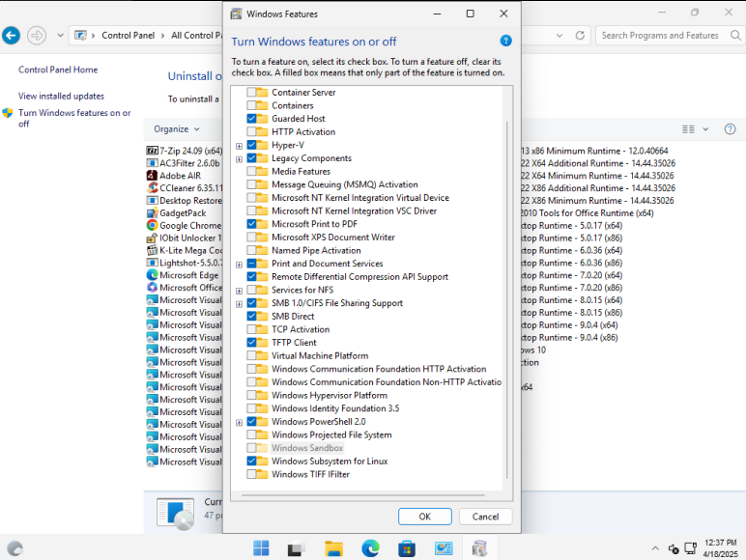Viewport: 746px width, 560px height.
Task: Select the K-Lite Mega Codec icon
Action: 153,250
